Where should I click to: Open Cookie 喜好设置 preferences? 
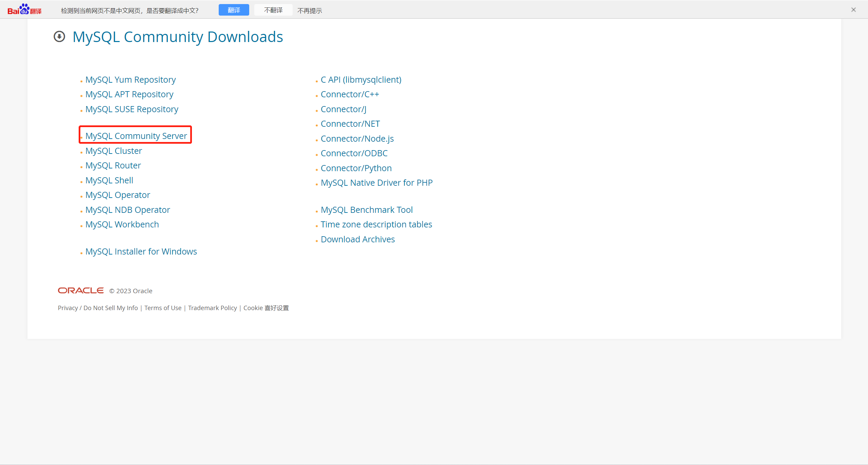[266, 308]
